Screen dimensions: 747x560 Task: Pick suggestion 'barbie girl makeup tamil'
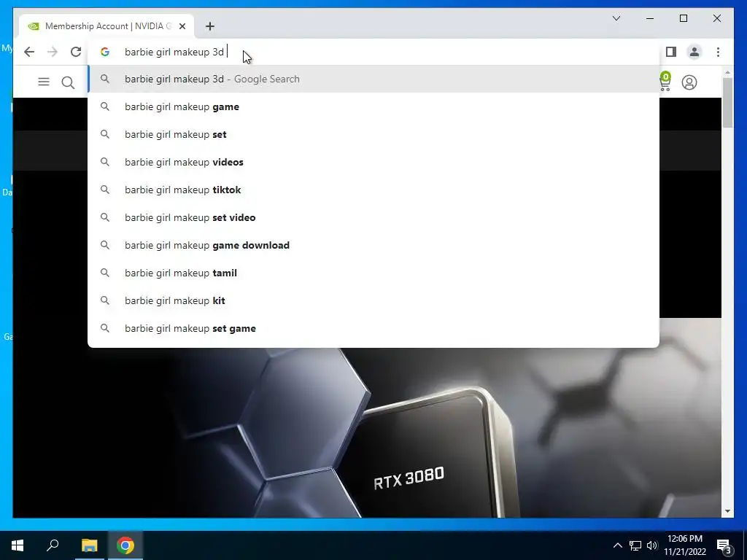tap(373, 273)
